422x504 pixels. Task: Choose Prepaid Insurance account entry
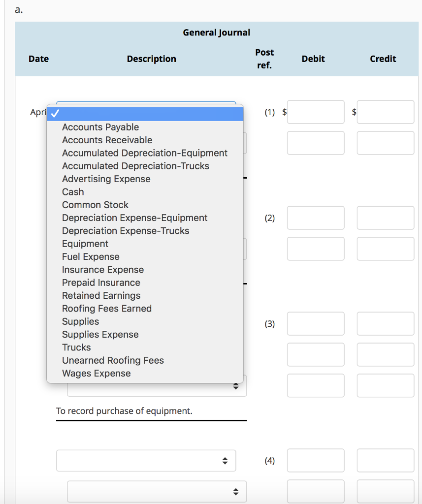point(100,283)
